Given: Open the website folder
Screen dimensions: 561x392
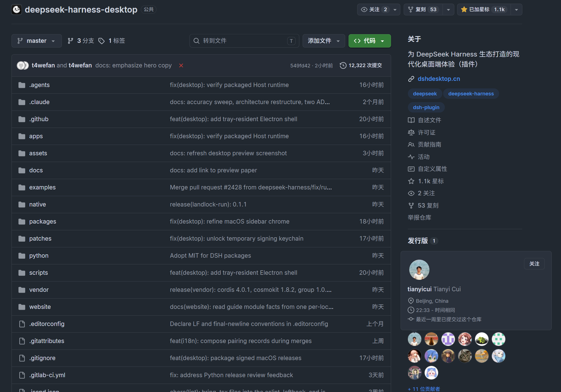Looking at the screenshot, I should 40,307.
